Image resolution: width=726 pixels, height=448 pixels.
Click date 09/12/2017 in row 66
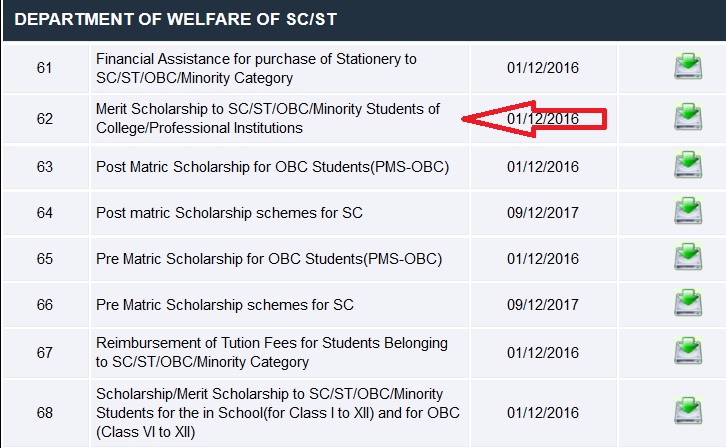pos(543,304)
